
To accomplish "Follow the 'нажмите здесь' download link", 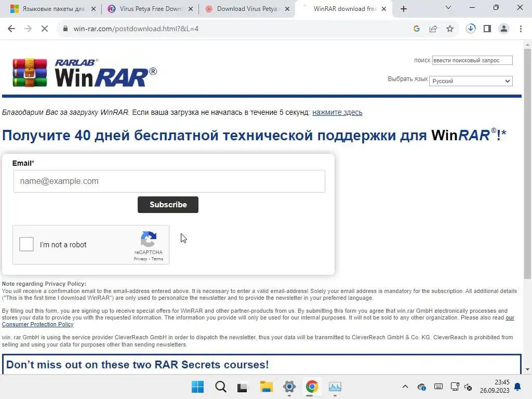I will tap(337, 112).
